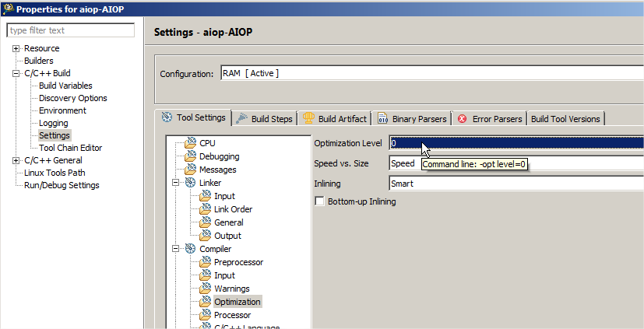Image resolution: width=644 pixels, height=329 pixels.
Task: Select Link Order under Linker
Action: [x=234, y=209]
